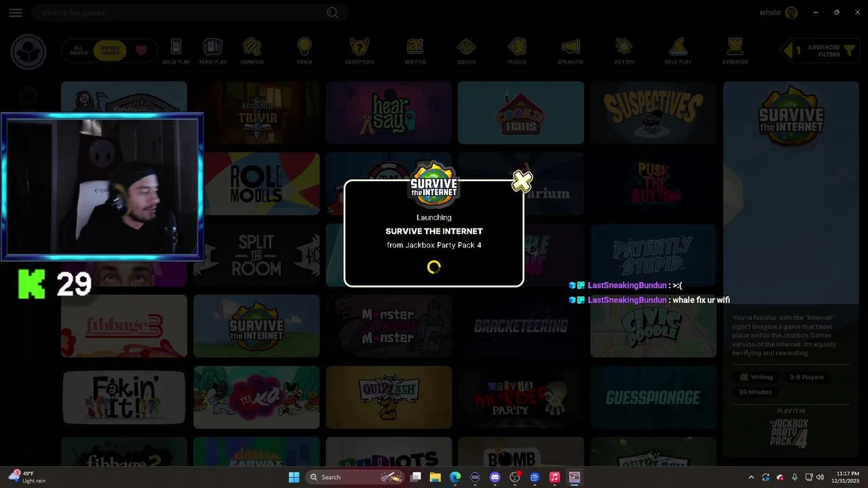Select Survive the Internet tile in grid
The width and height of the screenshot is (868, 488).
[256, 326]
